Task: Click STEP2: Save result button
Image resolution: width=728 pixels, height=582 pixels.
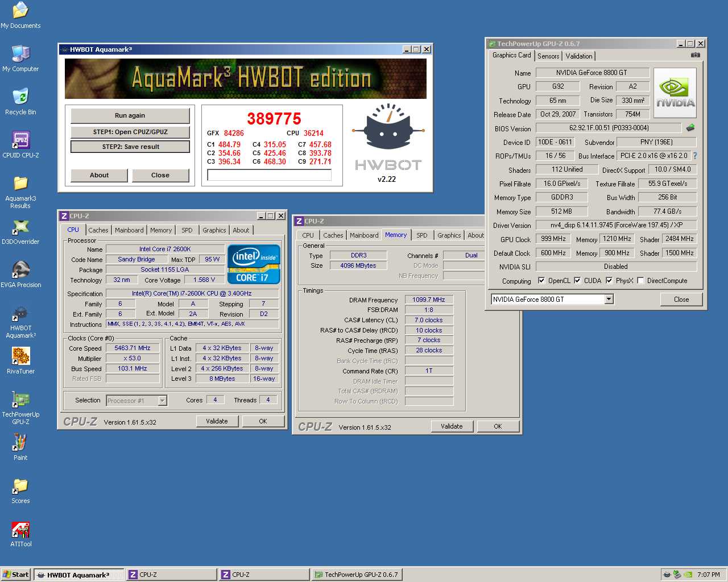Action: click(x=130, y=147)
